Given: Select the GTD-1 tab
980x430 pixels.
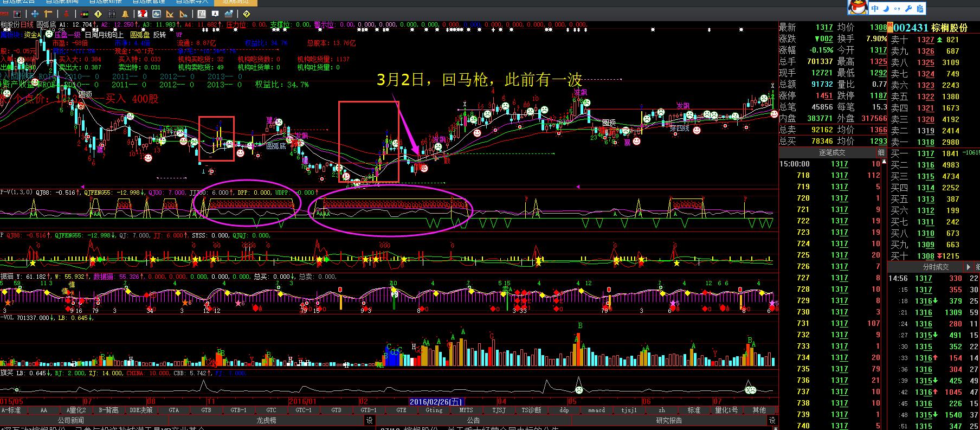Looking at the screenshot, I should (369, 410).
